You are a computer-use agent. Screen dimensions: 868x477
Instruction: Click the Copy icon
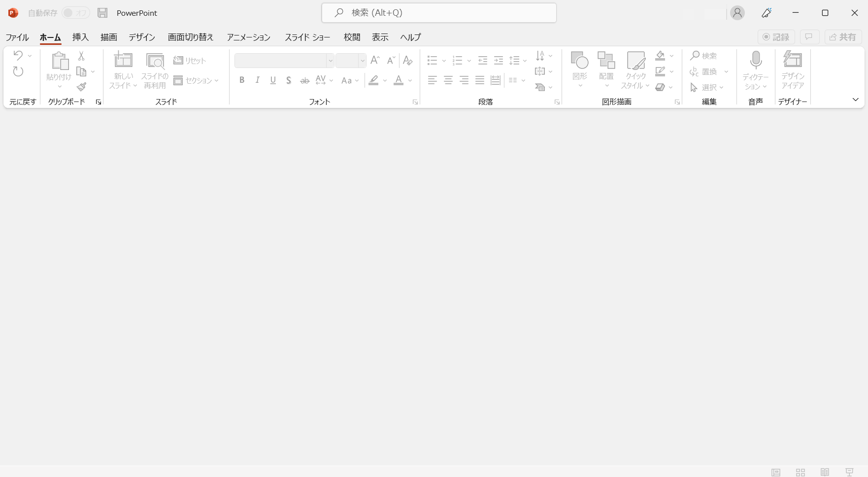[x=82, y=71]
